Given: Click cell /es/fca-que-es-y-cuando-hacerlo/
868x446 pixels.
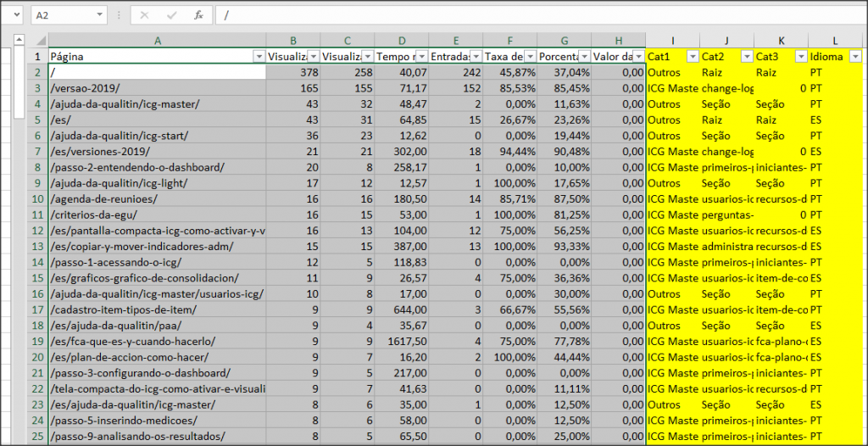Looking at the screenshot, I should tap(157, 341).
